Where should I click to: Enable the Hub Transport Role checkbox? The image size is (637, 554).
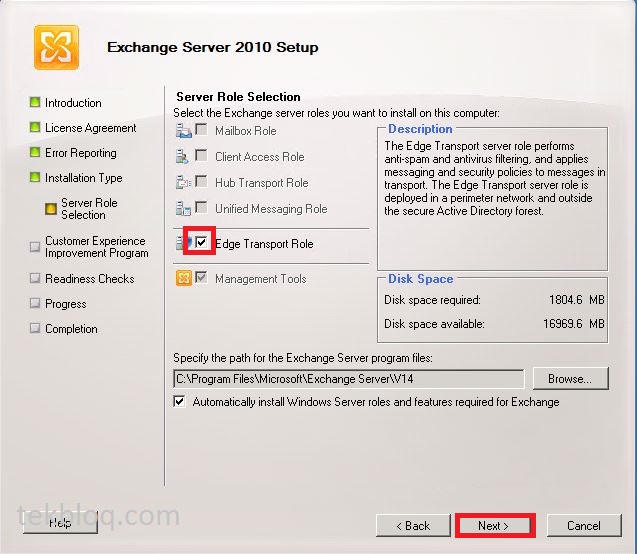[201, 181]
